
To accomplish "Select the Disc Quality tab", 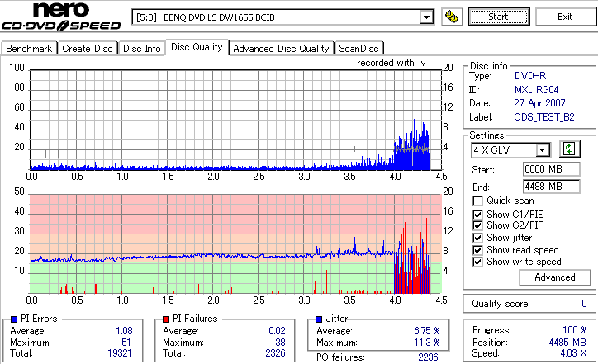I will [197, 47].
